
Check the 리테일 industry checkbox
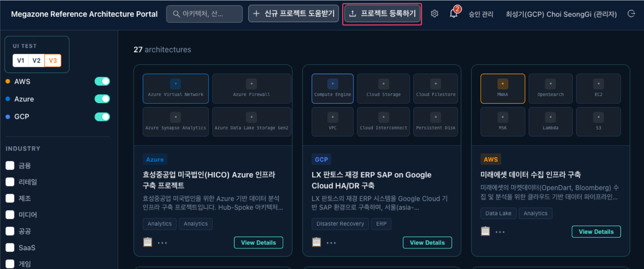tap(10, 182)
